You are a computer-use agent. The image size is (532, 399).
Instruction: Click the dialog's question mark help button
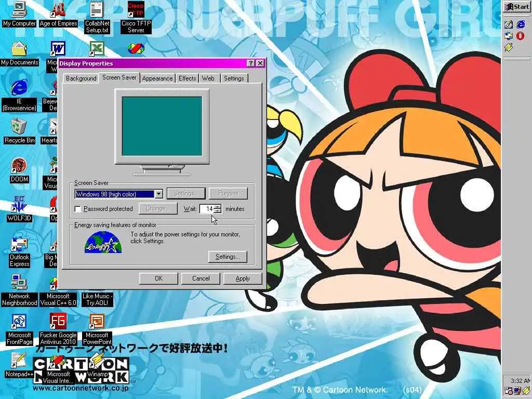tap(251, 63)
